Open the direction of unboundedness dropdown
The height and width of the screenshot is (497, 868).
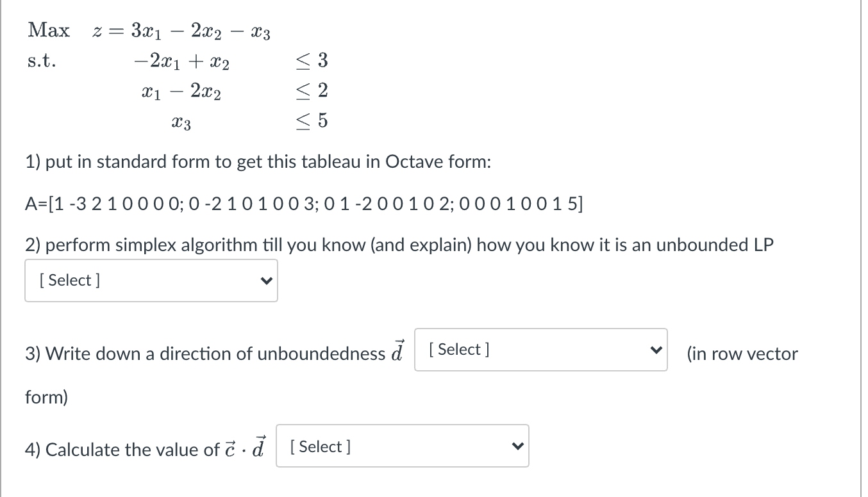click(540, 349)
